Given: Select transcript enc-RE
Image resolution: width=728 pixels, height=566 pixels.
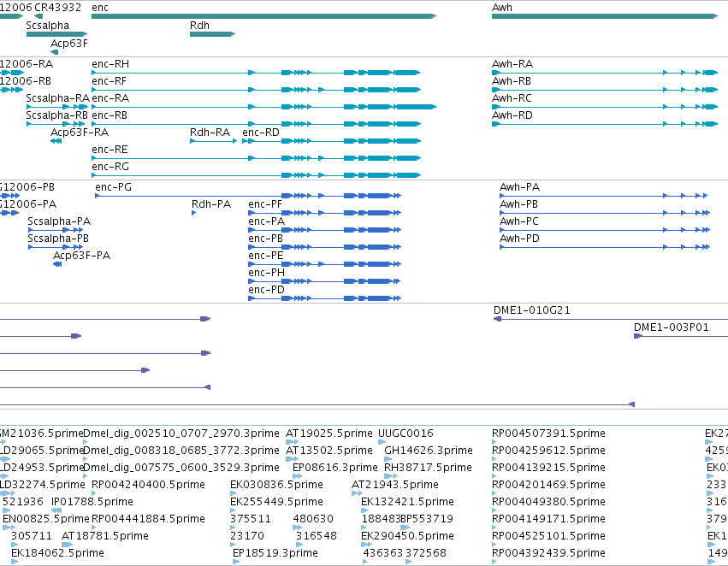Looking at the screenshot, I should click(256, 158).
